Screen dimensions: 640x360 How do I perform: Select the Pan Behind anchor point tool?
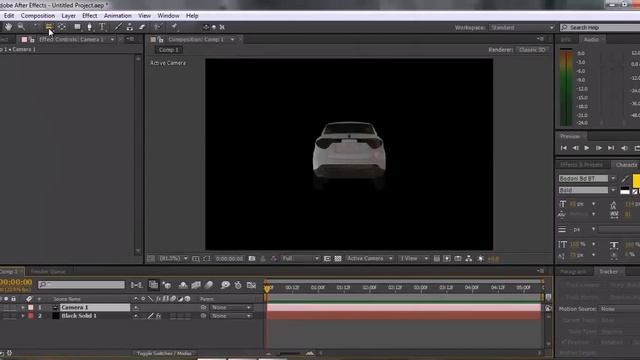(62, 27)
